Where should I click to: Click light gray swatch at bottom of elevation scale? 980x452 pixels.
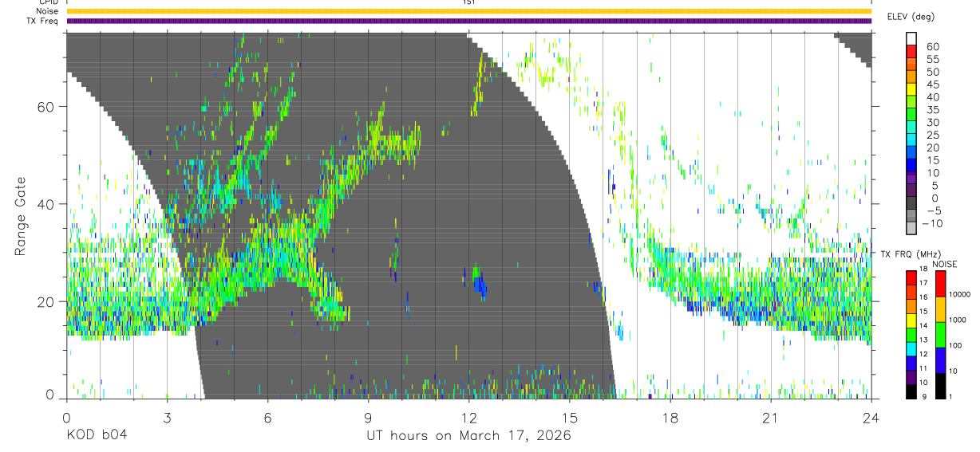click(x=911, y=228)
